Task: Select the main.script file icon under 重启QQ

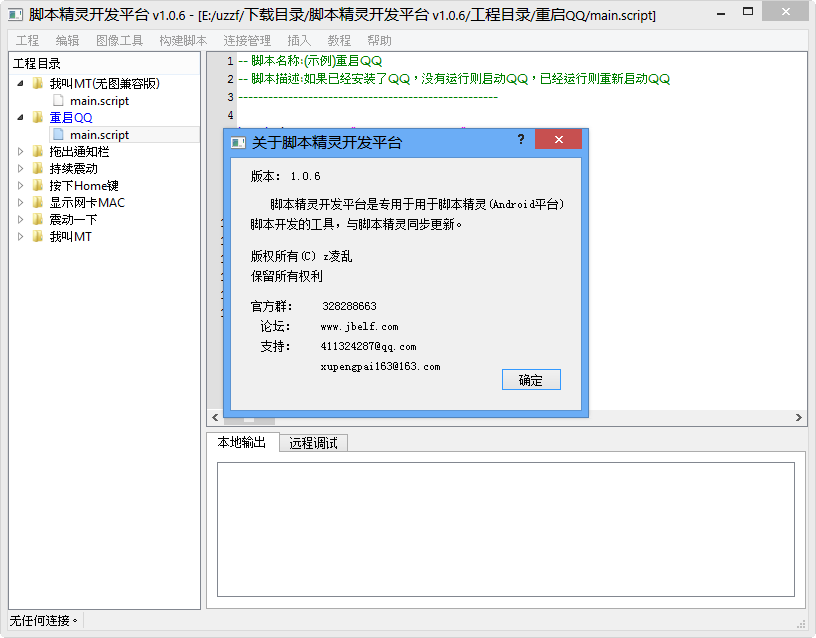Action: (x=57, y=135)
